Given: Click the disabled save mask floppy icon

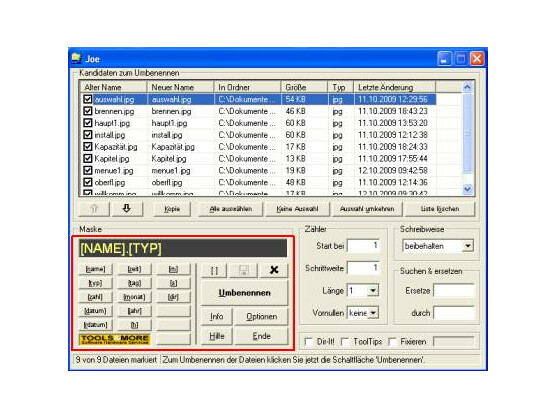Looking at the screenshot, I should tap(244, 271).
